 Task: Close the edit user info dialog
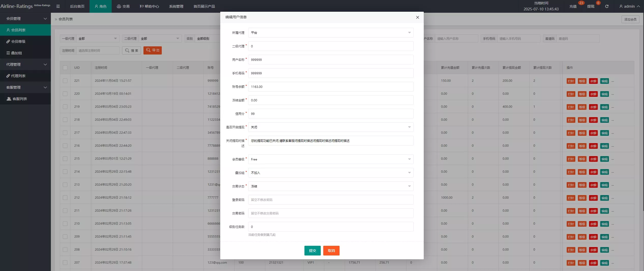pyautogui.click(x=417, y=17)
